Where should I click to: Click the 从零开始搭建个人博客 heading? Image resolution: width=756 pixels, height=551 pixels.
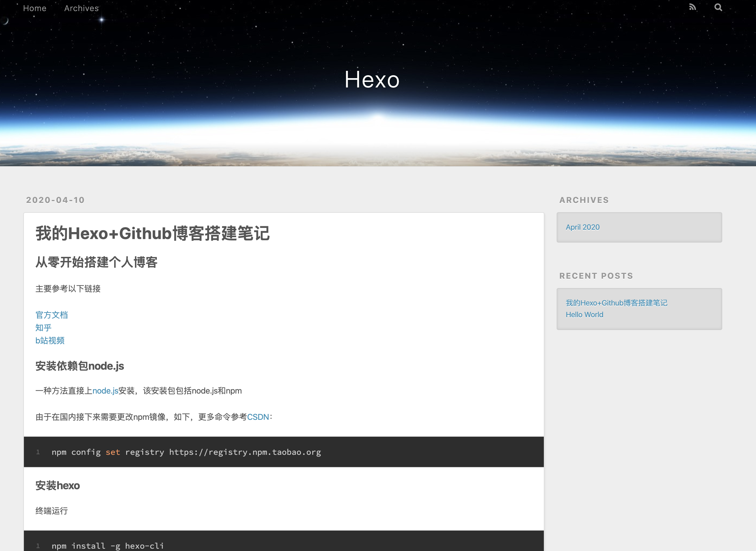96,262
